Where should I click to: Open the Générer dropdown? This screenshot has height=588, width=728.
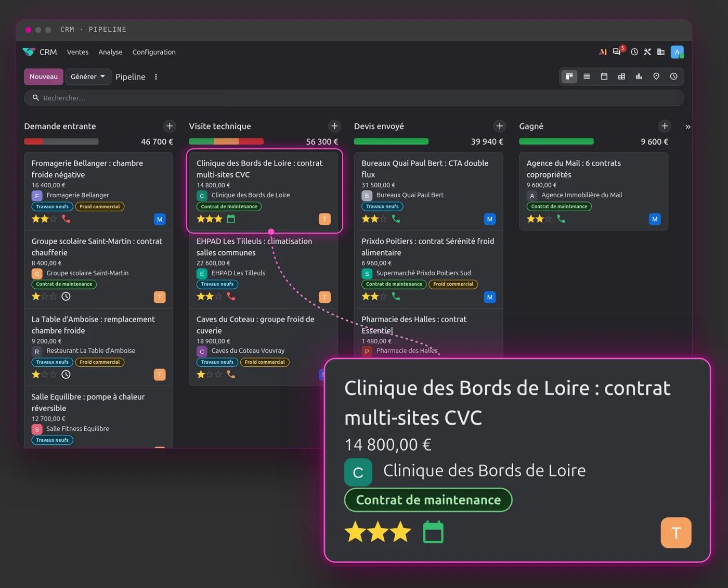(88, 76)
